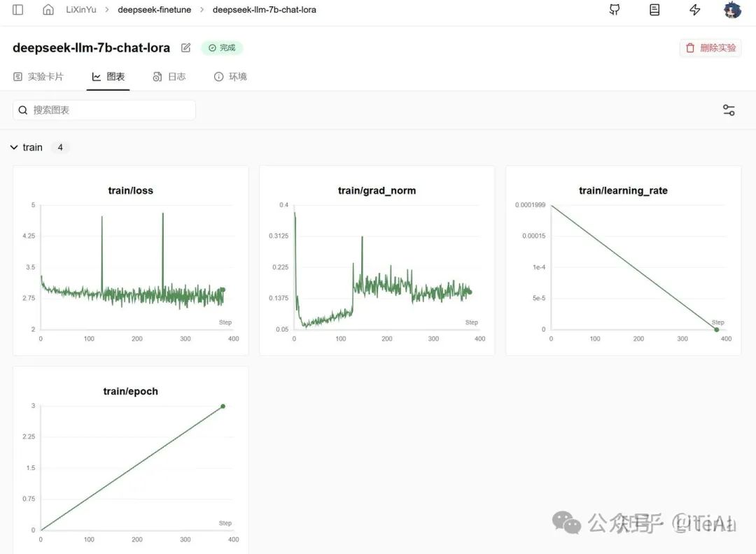The height and width of the screenshot is (554, 756).
Task: Click the 完成 status badge
Action: [x=223, y=48]
